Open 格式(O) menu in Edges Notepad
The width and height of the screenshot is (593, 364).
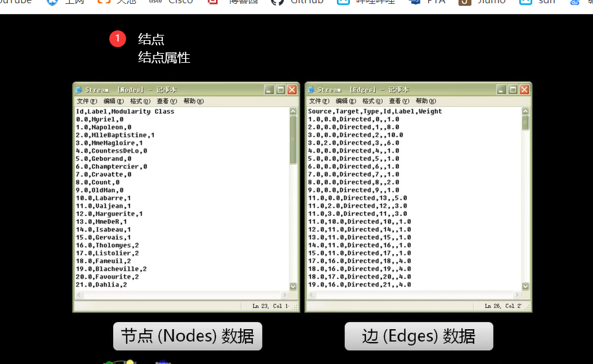click(x=372, y=102)
